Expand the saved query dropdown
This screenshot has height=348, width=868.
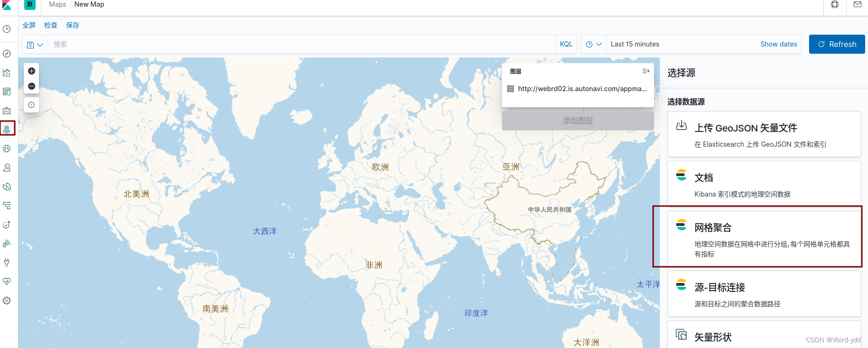[x=35, y=45]
